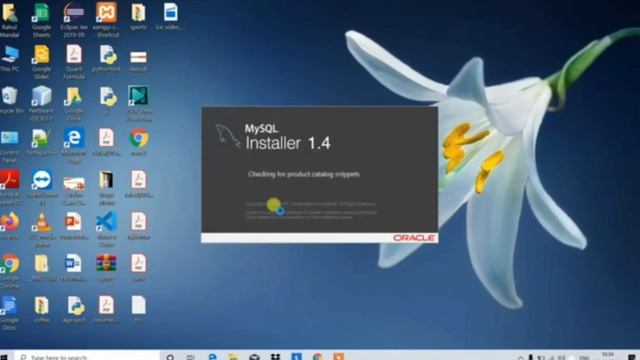The width and height of the screenshot is (640, 360).
Task: Open the Recycle Bin icon
Action: click(11, 100)
